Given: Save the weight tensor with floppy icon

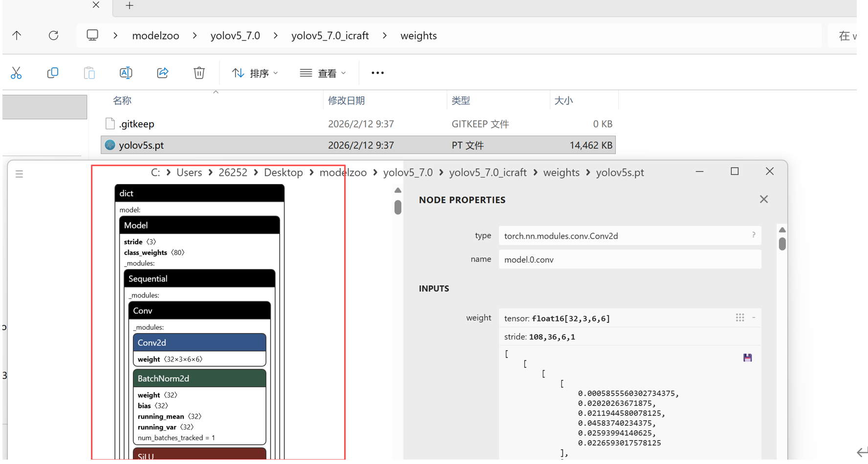Looking at the screenshot, I should tap(747, 358).
